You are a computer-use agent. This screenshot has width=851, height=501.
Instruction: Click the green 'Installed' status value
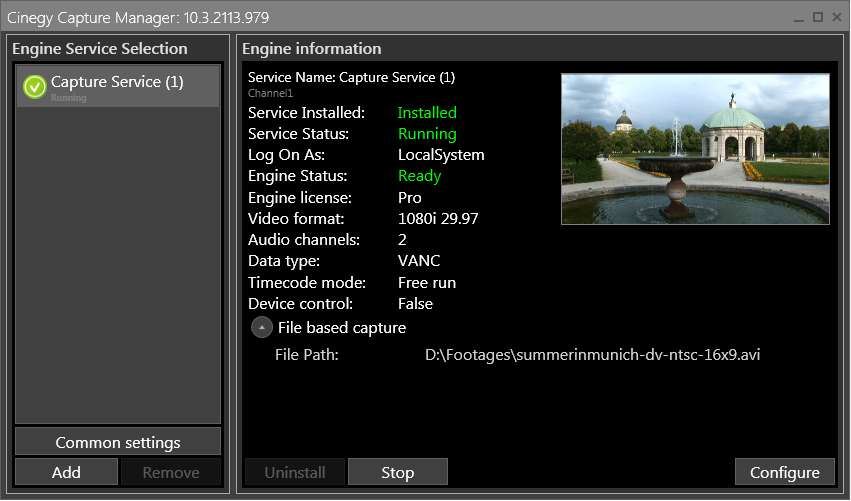pos(427,112)
